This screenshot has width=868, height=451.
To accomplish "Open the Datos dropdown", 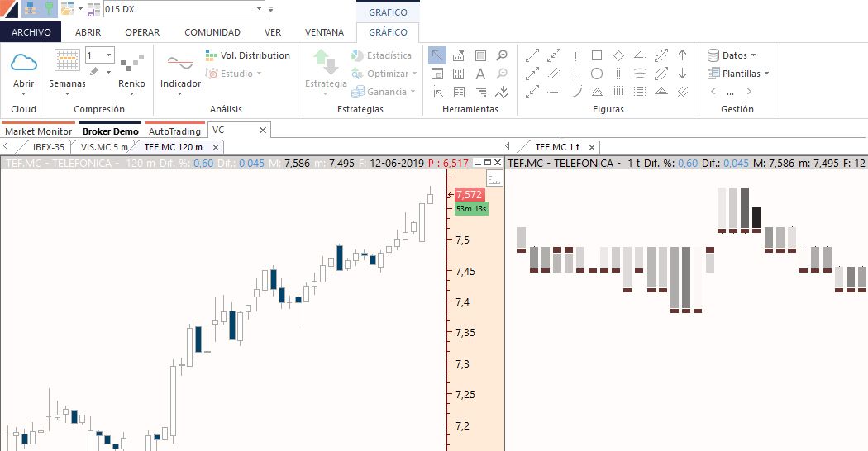I will 753,55.
